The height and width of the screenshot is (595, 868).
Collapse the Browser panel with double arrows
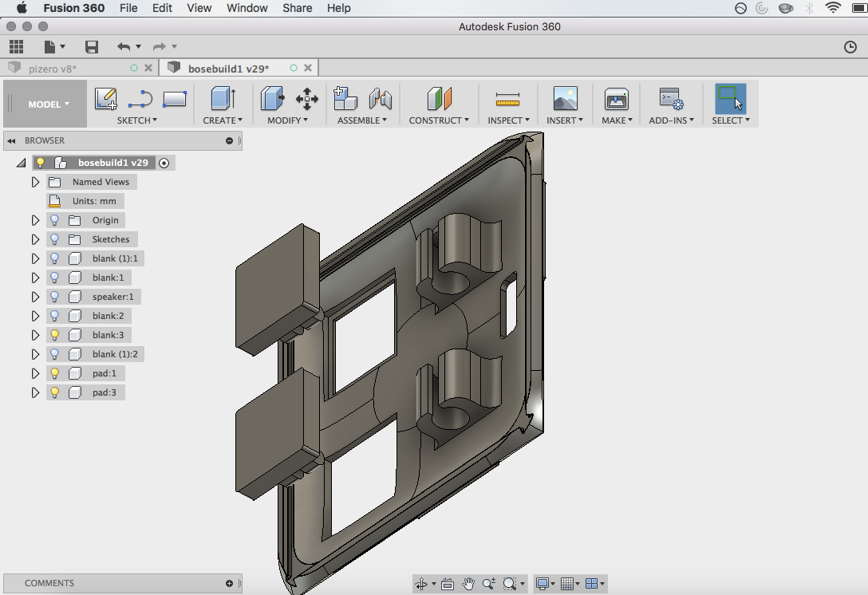(11, 140)
